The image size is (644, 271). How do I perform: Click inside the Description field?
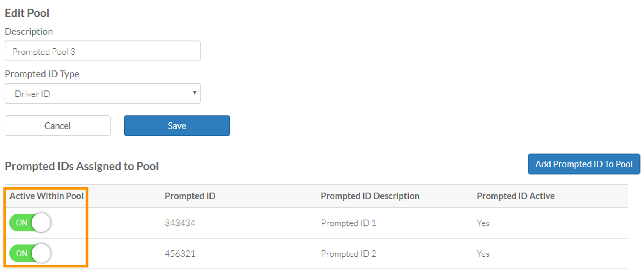point(102,51)
